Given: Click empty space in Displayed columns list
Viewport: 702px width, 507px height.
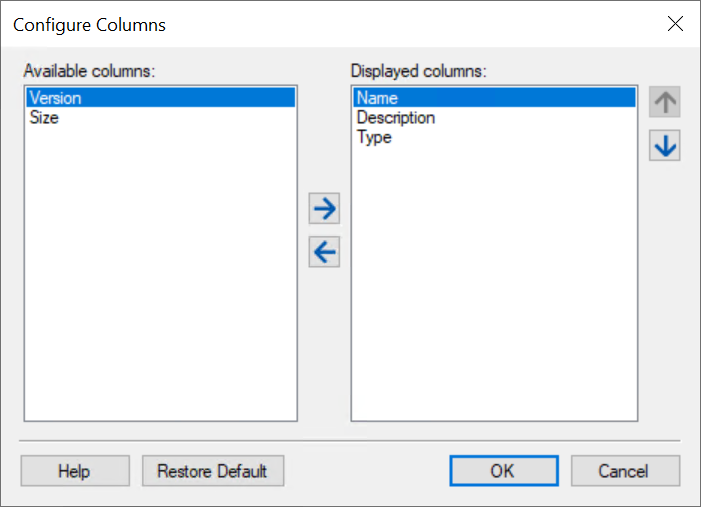Looking at the screenshot, I should pyautogui.click(x=494, y=300).
